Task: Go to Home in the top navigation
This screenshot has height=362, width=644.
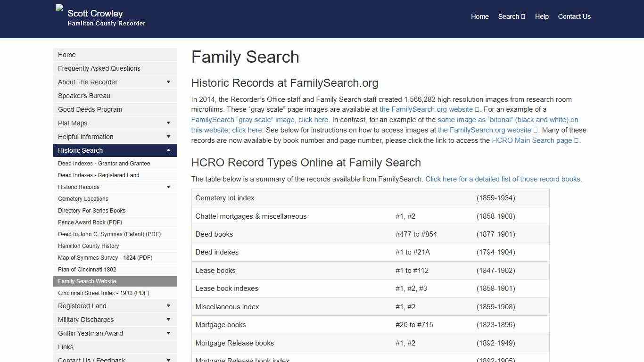Action: pyautogui.click(x=479, y=16)
